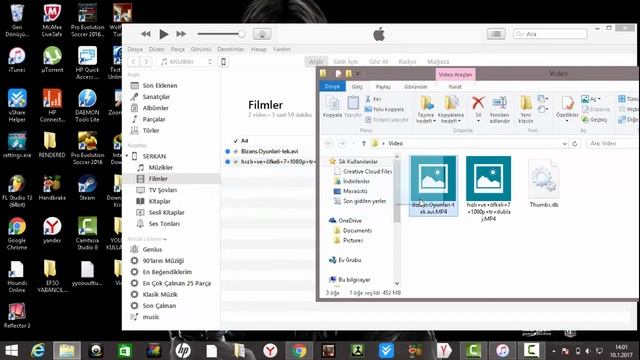Select Son Eklenen in iTunes sidebar
The image size is (640, 360).
pos(160,86)
